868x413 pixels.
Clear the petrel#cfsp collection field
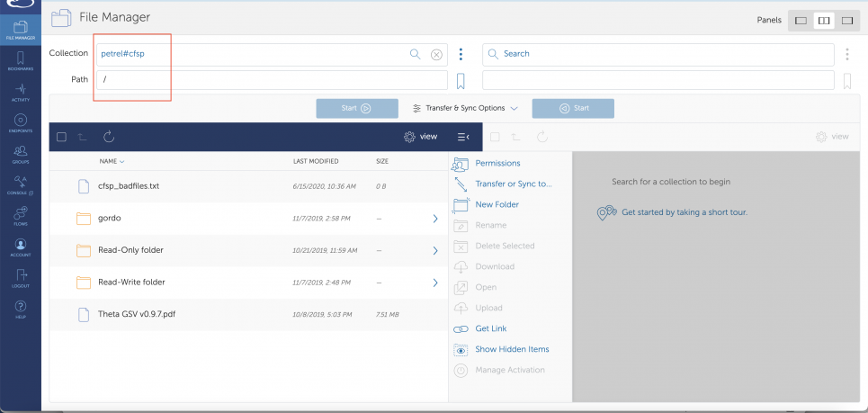pos(436,54)
